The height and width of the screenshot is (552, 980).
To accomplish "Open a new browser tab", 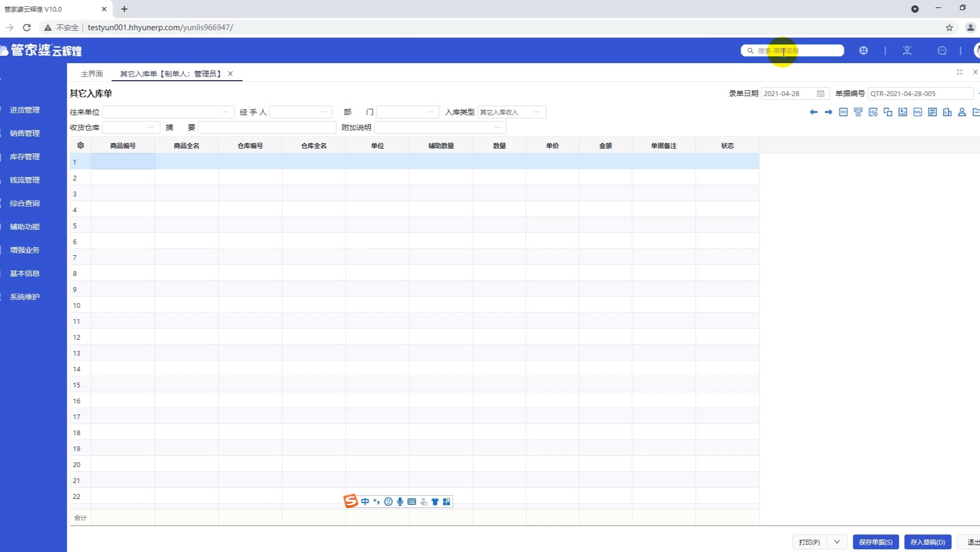I will (124, 9).
